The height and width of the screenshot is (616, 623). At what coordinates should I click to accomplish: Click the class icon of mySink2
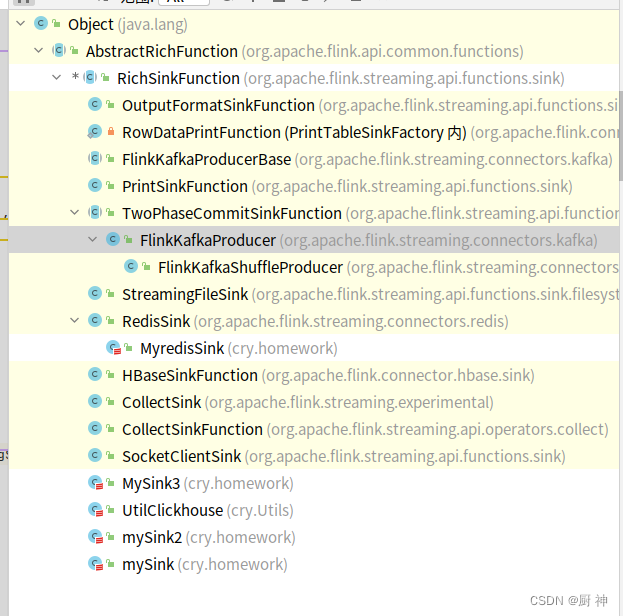tap(95, 537)
